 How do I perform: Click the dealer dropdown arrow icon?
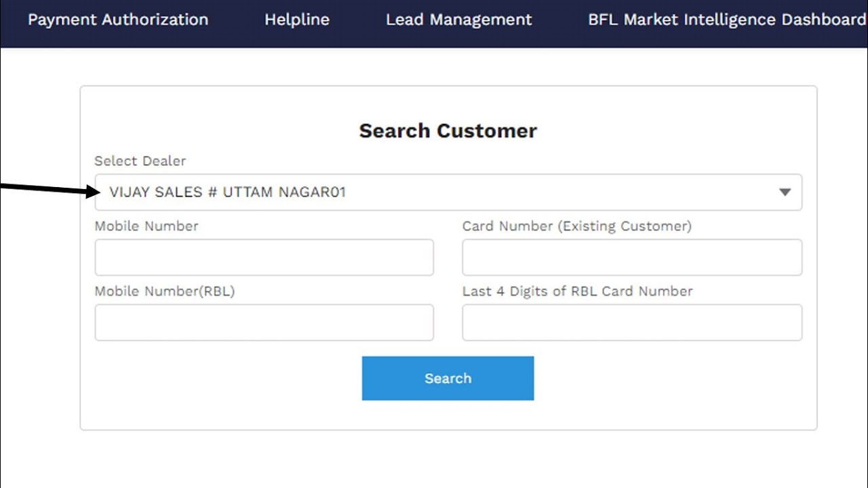(x=785, y=192)
